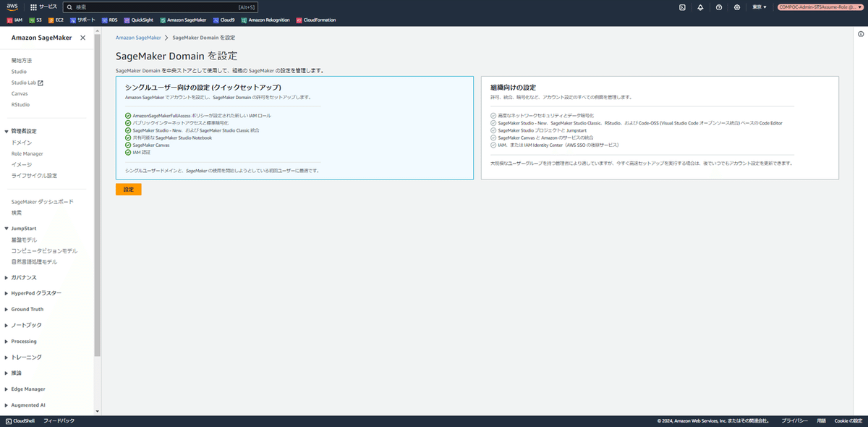Launch CloudShell from top navigation icon
Viewport: 868px width, 427px height.
click(682, 7)
